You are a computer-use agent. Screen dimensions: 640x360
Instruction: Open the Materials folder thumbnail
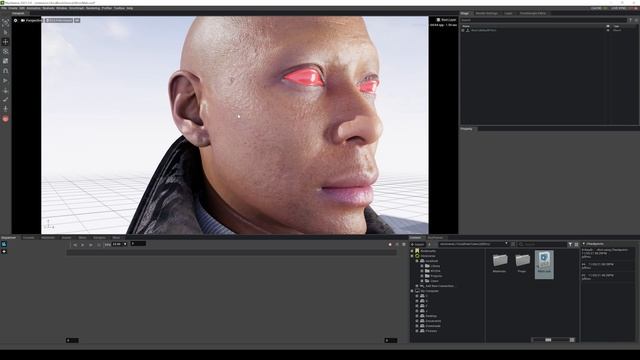pyautogui.click(x=500, y=262)
